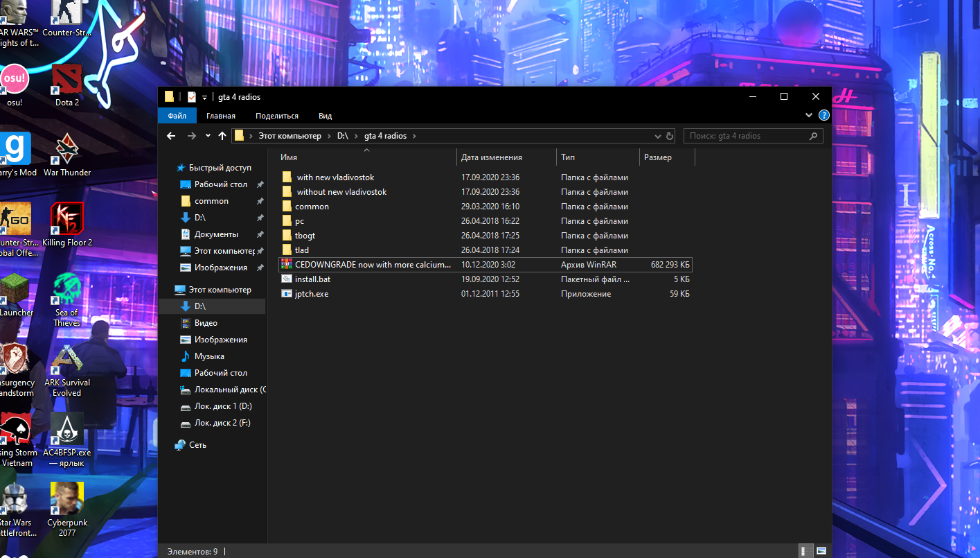Open the pinned common folder in the sidebar
The width and height of the screenshot is (980, 558).
tap(211, 201)
